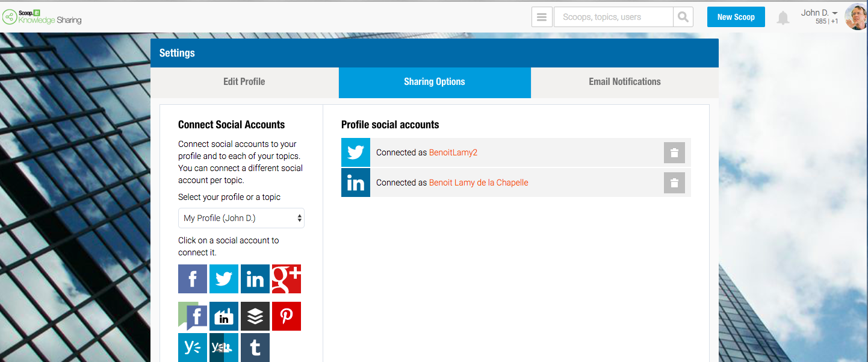
Task: Connect a Yammer group
Action: (224, 348)
